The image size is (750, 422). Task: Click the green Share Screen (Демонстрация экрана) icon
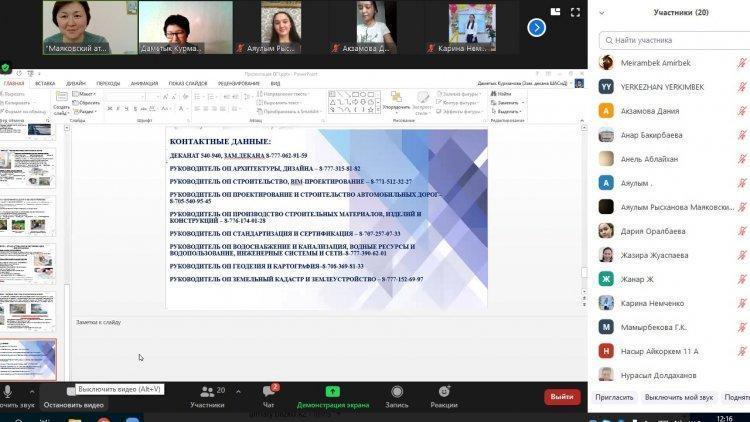click(x=332, y=392)
